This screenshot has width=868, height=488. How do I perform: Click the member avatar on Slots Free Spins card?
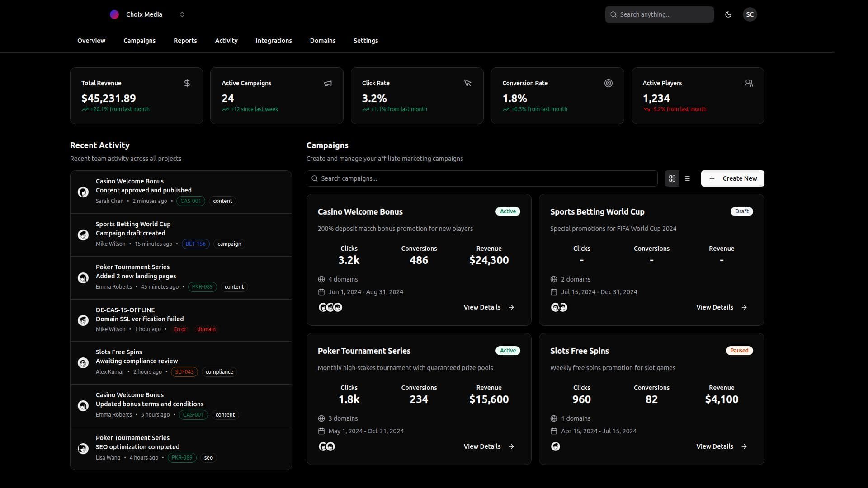point(556,446)
